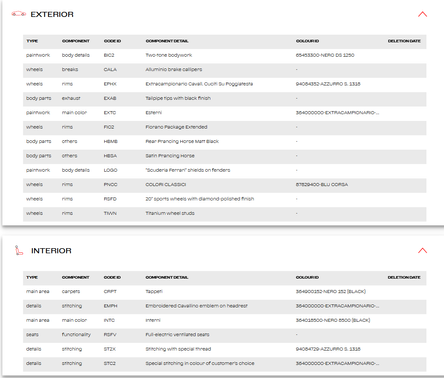
Task: Click Exterior DELETION DATE column header
Action: 404,41
